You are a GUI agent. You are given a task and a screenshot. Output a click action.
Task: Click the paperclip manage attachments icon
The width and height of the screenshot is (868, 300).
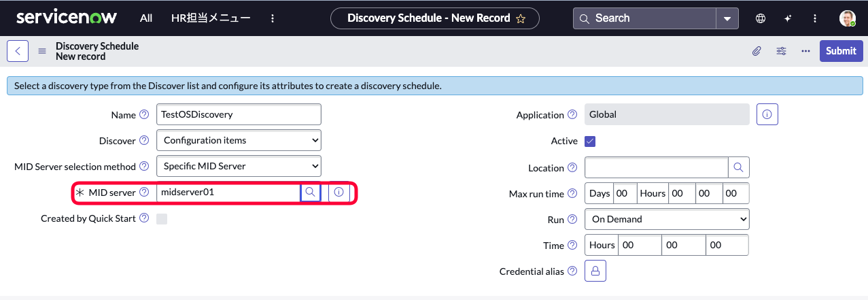point(757,51)
